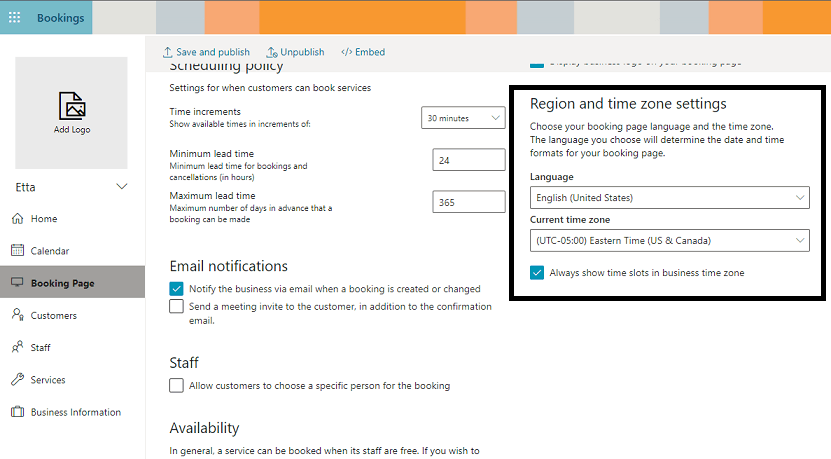Click the Business Information briefcase icon
Screen dimensions: 831x459
coord(17,411)
